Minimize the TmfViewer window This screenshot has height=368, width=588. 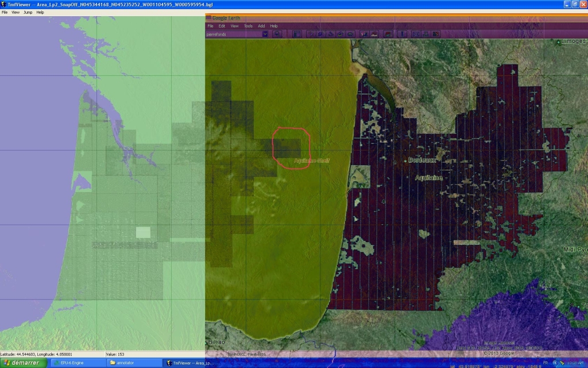tap(567, 5)
